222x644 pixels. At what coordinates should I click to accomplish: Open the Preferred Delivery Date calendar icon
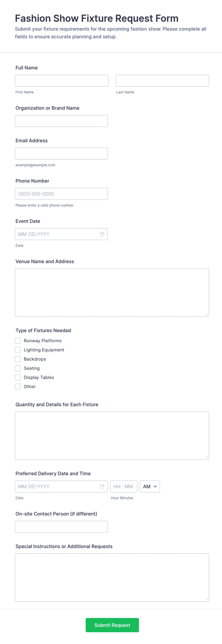102,486
